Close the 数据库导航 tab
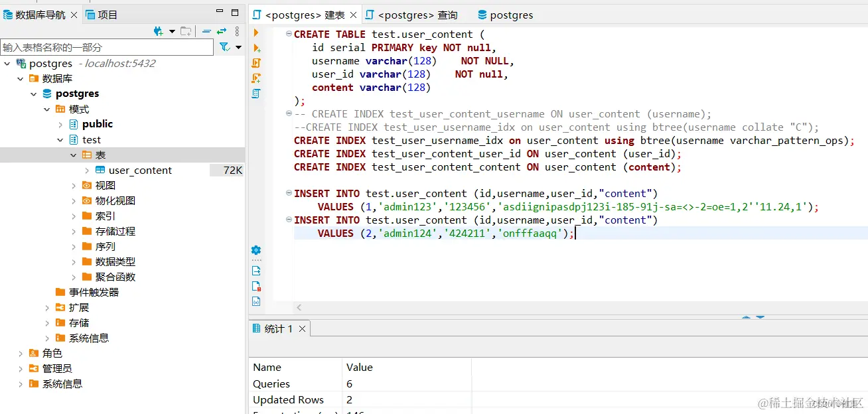Image resolution: width=868 pixels, height=414 pixels. 73,15
